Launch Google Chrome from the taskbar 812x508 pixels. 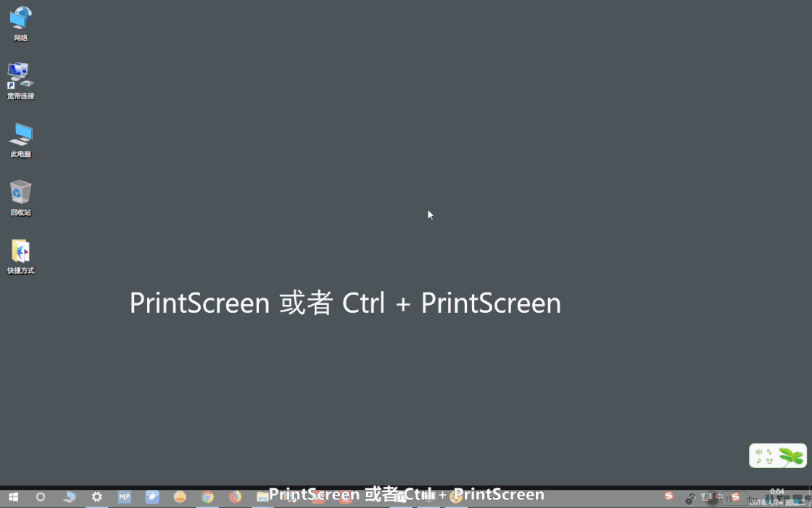tap(207, 497)
